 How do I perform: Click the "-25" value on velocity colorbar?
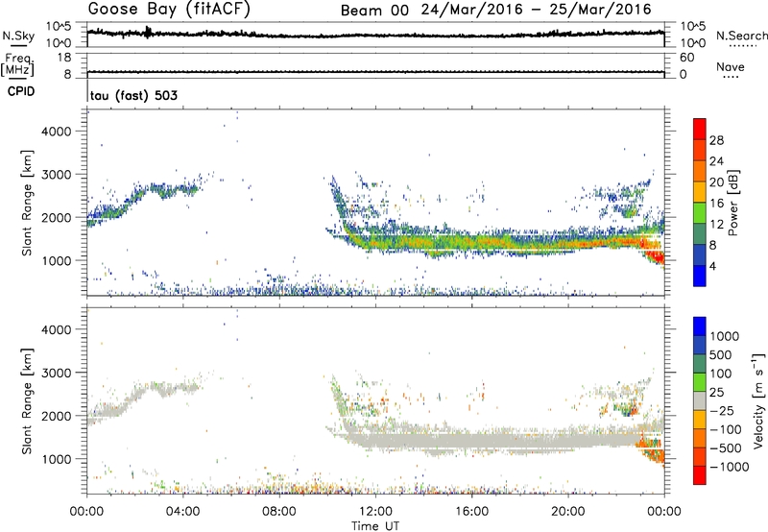click(724, 411)
